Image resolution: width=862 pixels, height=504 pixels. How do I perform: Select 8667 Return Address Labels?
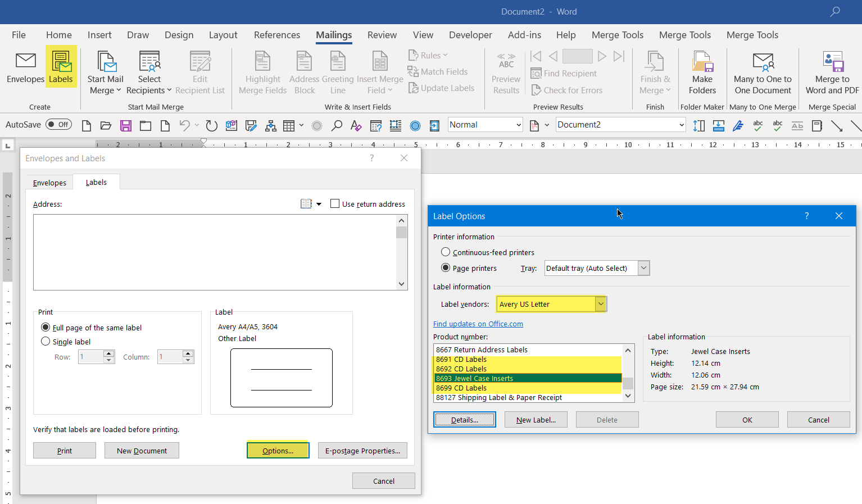[x=528, y=349]
